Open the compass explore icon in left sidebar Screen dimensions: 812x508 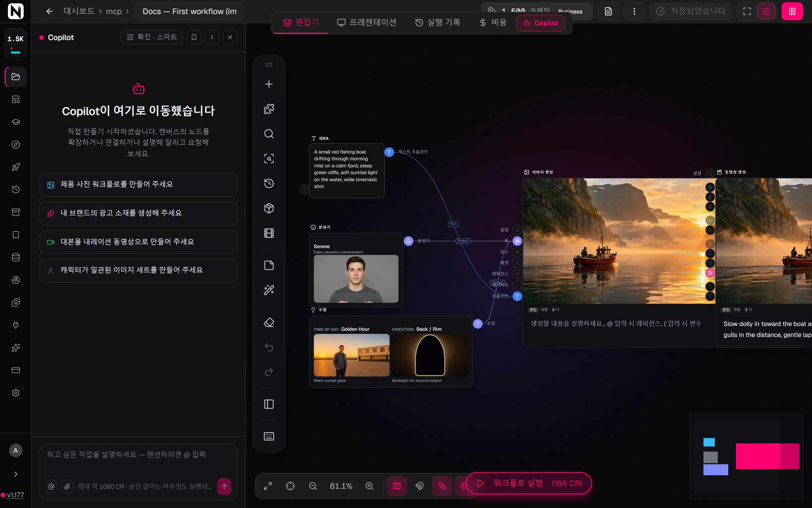(16, 144)
